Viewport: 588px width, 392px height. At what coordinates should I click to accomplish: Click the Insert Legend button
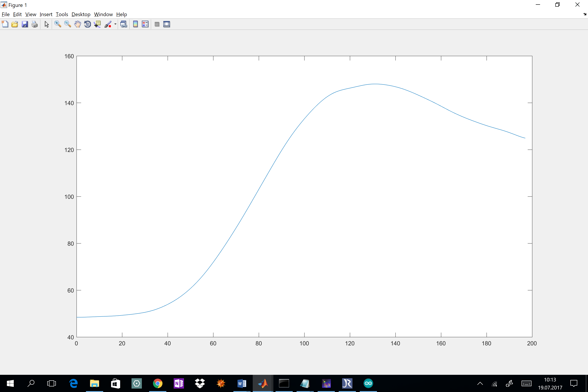click(x=145, y=24)
